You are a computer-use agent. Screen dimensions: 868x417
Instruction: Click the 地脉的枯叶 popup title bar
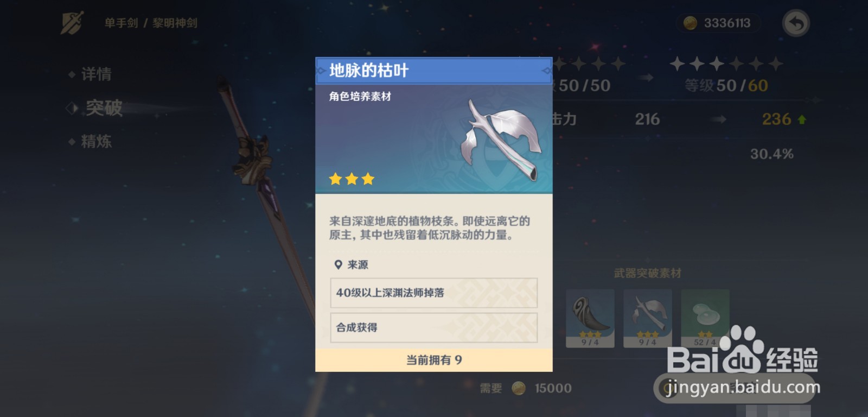point(434,71)
